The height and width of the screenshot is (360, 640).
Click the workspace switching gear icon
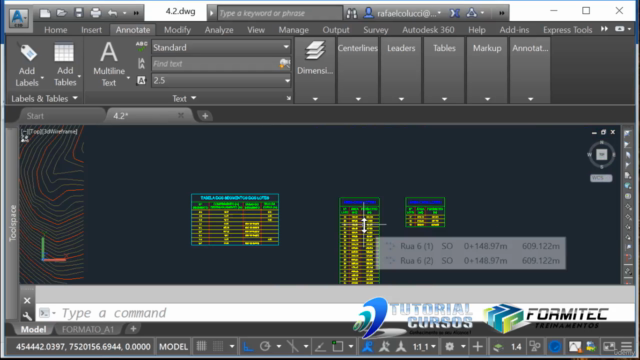449,347
